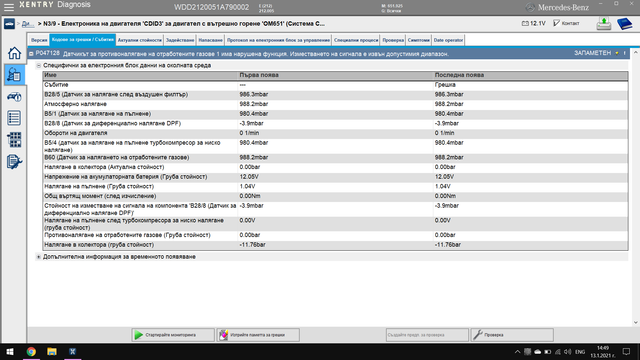Viewport: 640px width, 360px height.
Task: Click the scrollbar down arrow
Action: coord(636,322)
